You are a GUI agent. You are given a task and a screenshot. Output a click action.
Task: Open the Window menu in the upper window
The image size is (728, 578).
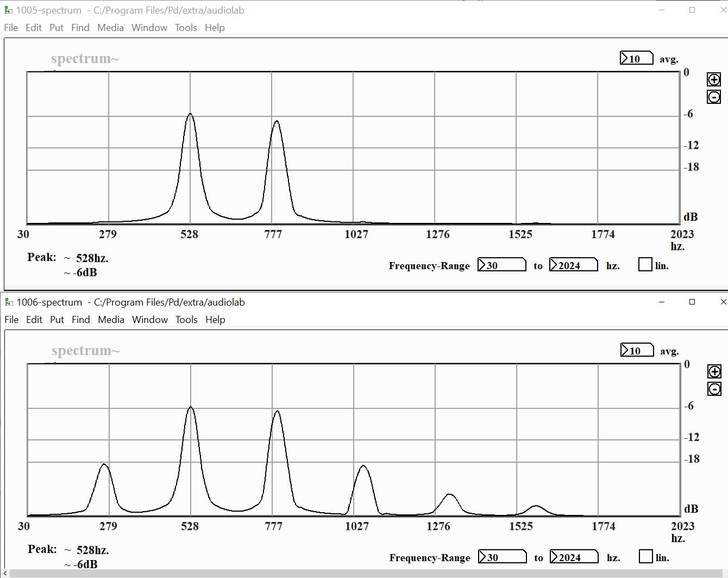tap(149, 28)
